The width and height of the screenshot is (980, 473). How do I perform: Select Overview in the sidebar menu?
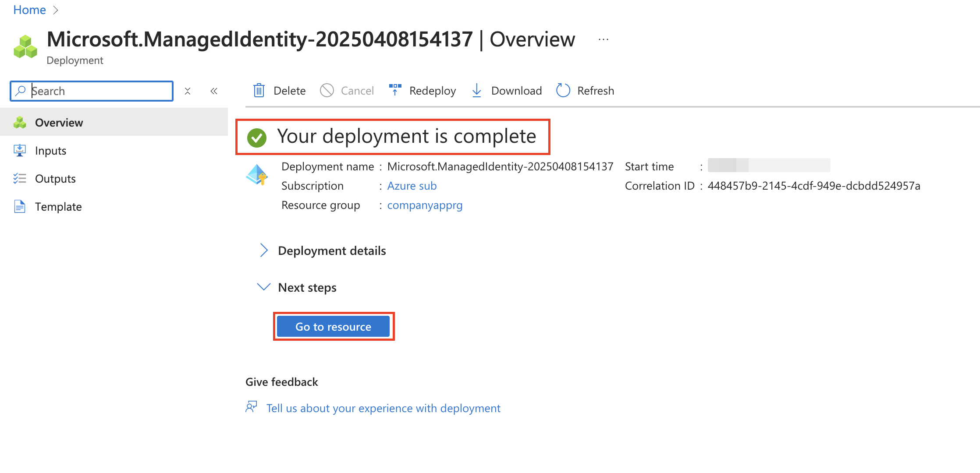[x=114, y=122]
